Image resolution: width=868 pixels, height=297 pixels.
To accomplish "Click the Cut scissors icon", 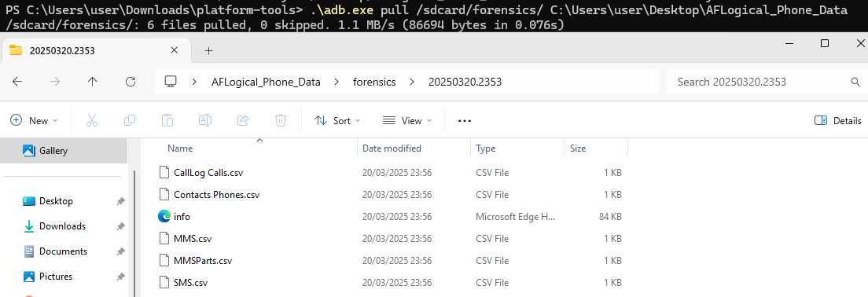I will pos(92,120).
